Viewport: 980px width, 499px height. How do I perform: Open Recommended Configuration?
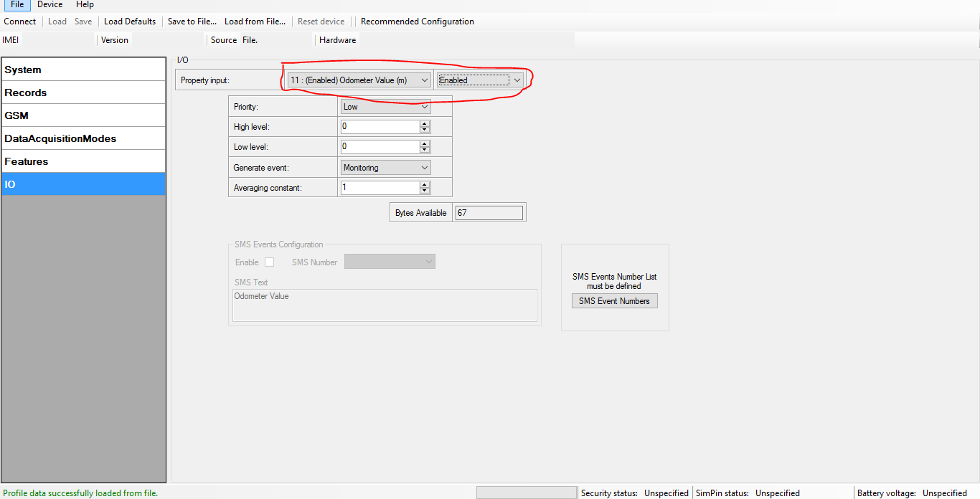pos(418,22)
